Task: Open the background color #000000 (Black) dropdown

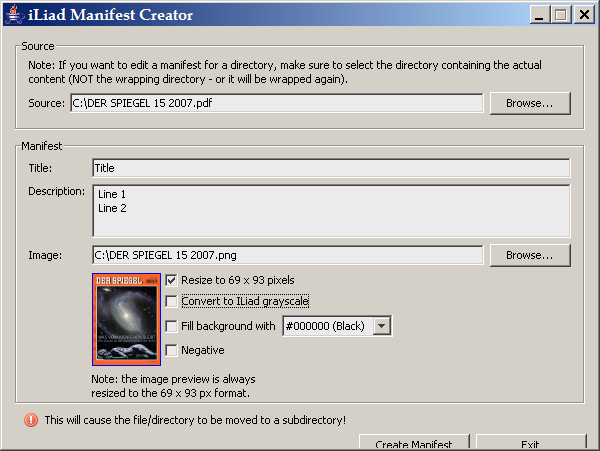Action: 337,326
